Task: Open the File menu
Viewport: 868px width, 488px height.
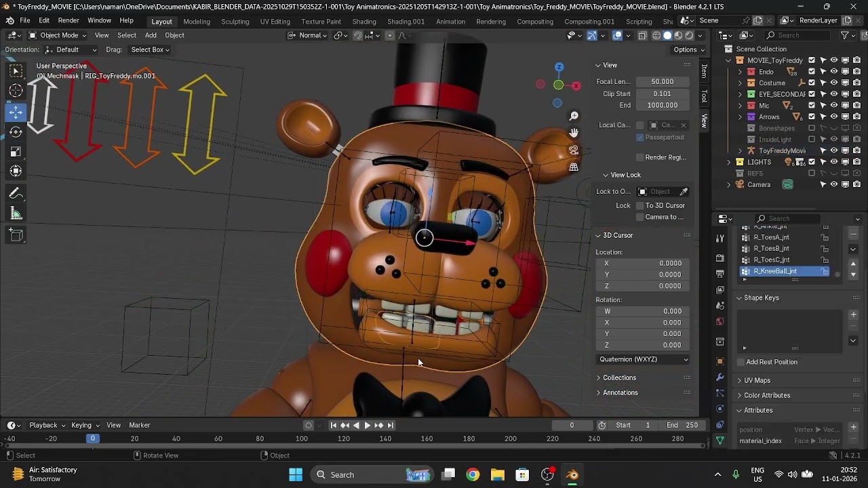Action: click(24, 21)
